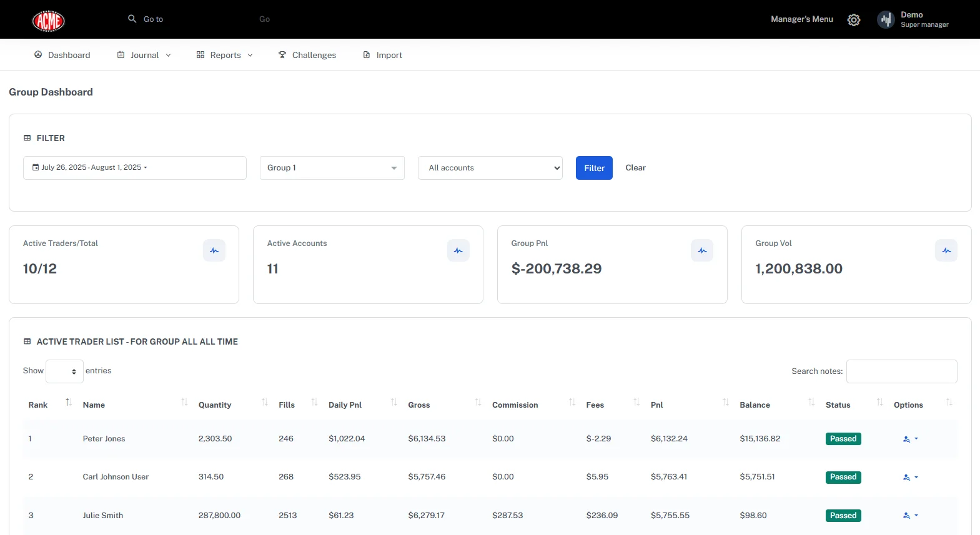Open Active Traders/Total chart icon
This screenshot has width=980, height=535.
point(214,250)
